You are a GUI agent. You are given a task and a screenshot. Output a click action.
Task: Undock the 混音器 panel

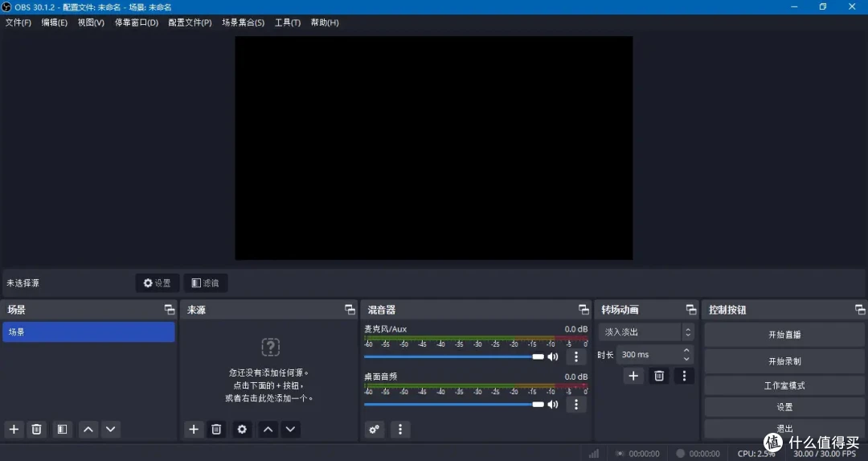(583, 309)
